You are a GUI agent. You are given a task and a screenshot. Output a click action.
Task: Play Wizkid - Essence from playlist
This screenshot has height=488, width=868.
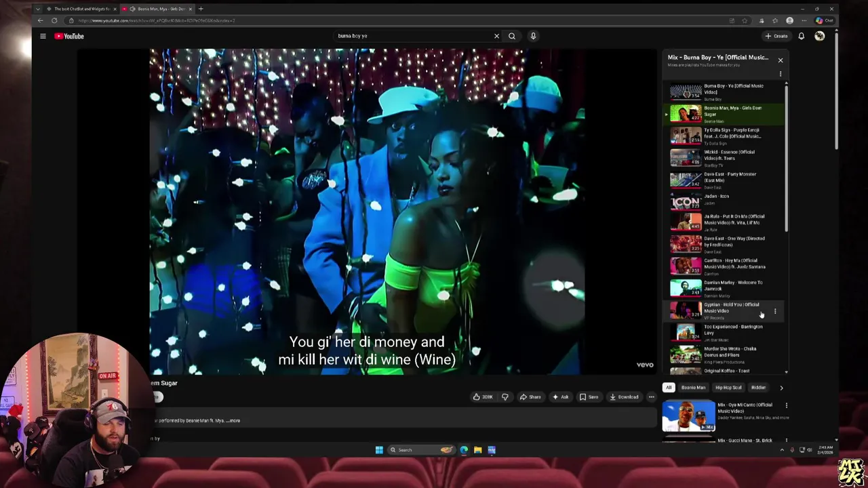coord(724,158)
